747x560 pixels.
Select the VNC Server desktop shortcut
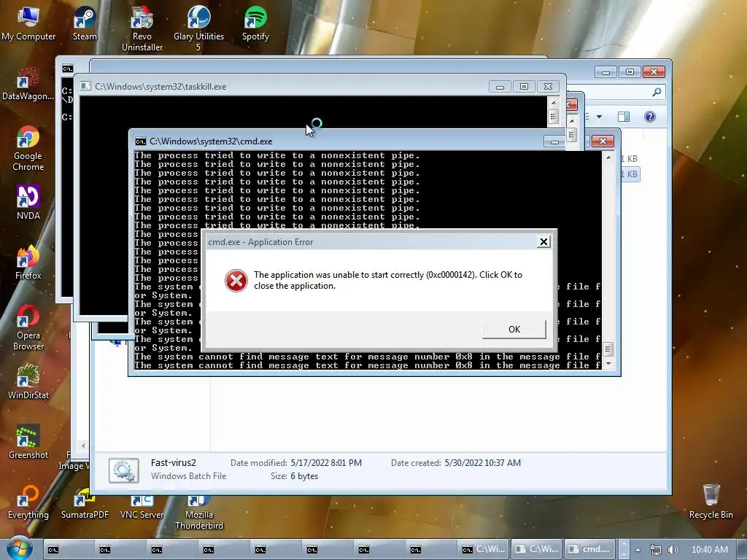tap(142, 507)
